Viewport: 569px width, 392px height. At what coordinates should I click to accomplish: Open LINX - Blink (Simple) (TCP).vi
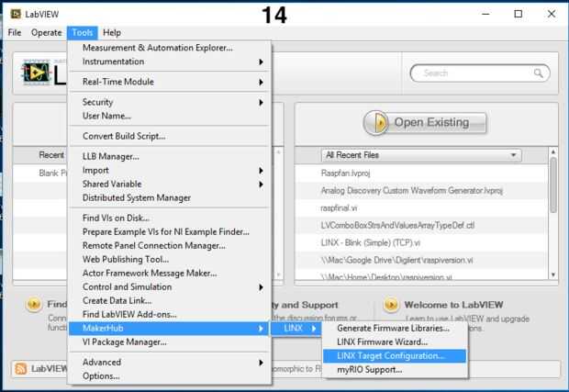point(371,243)
